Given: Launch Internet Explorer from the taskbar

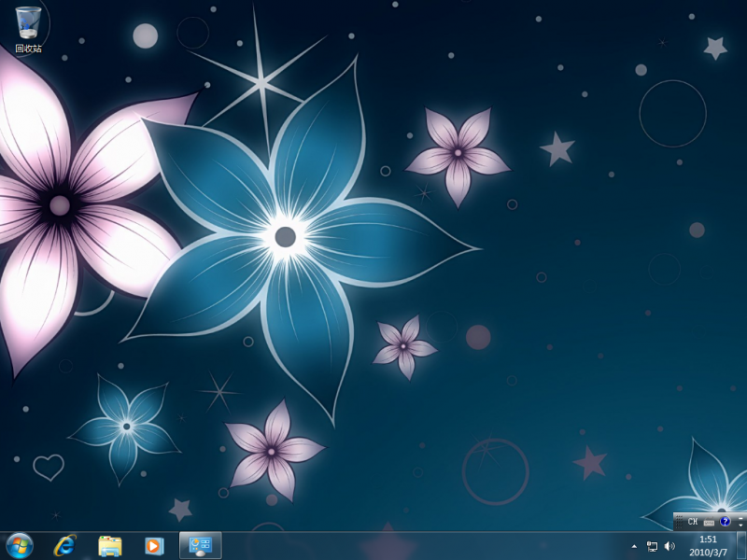Looking at the screenshot, I should tap(64, 546).
